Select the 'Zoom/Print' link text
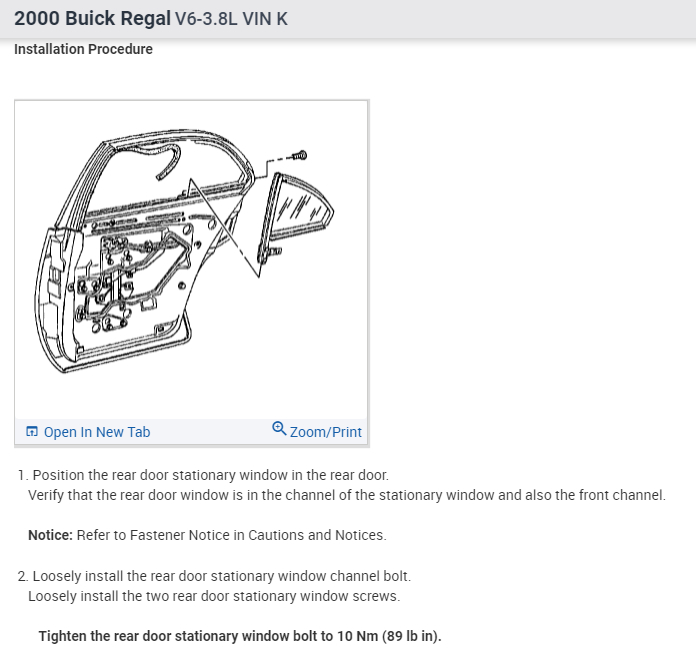The image size is (696, 657). coord(325,432)
